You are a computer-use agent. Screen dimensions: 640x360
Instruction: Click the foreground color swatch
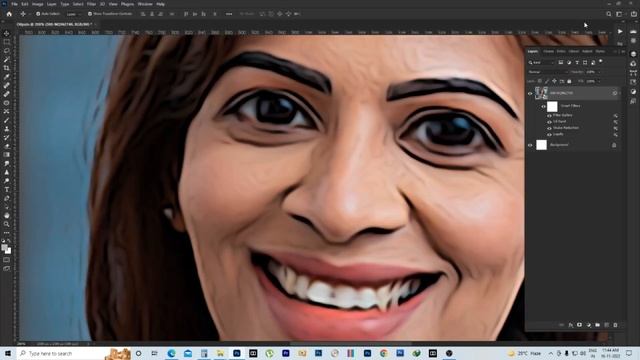pyautogui.click(x=4, y=247)
